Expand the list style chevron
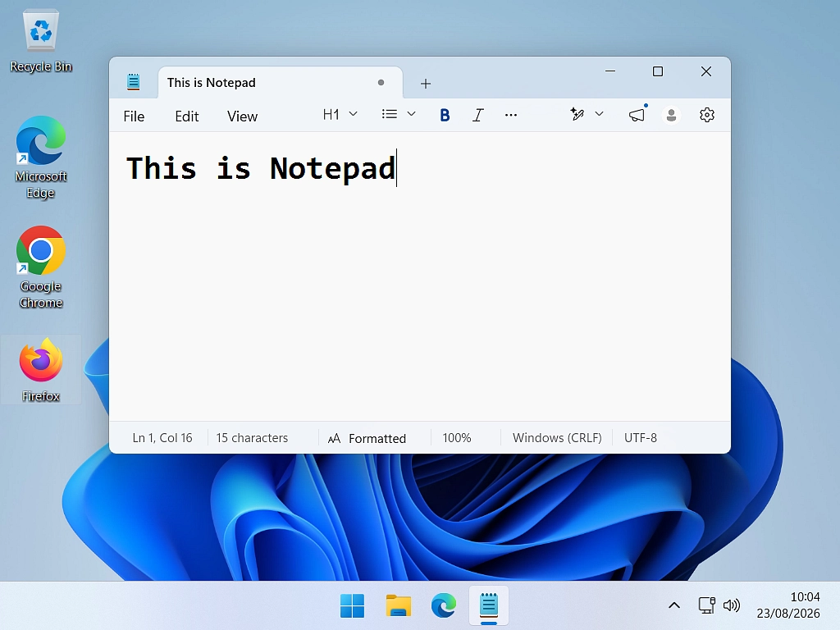Screen dimensions: 840x630 click(x=412, y=114)
